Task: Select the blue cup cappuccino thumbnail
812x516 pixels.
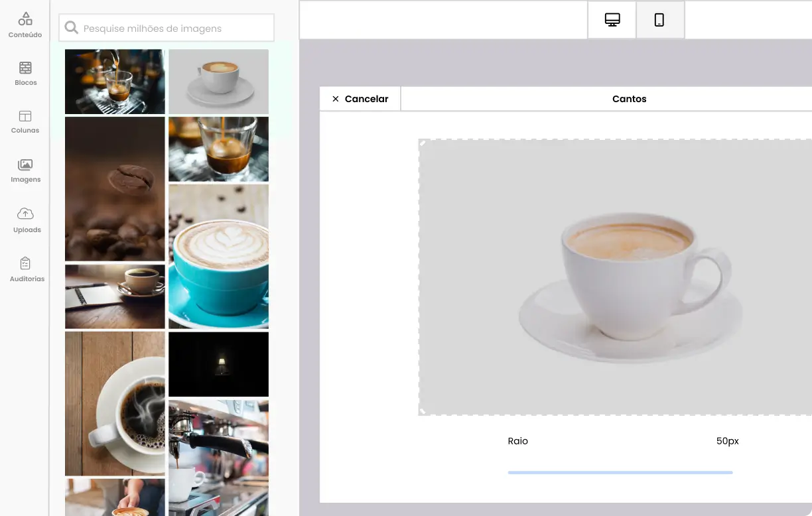Action: [218, 256]
